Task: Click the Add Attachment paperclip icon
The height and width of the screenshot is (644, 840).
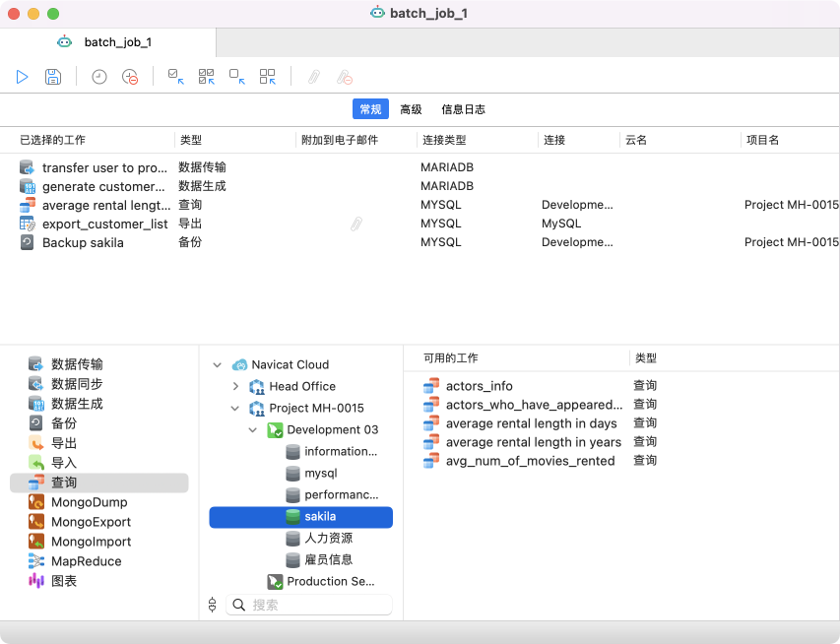Action: 314,77
